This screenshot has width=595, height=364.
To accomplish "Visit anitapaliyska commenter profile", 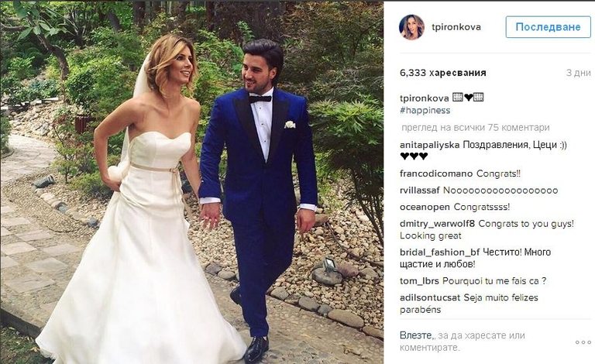I will point(429,146).
